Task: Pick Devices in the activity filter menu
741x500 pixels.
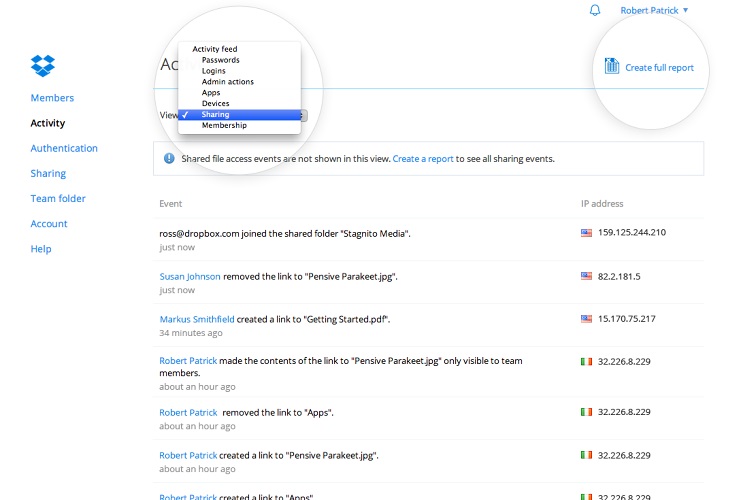Action: tap(215, 104)
